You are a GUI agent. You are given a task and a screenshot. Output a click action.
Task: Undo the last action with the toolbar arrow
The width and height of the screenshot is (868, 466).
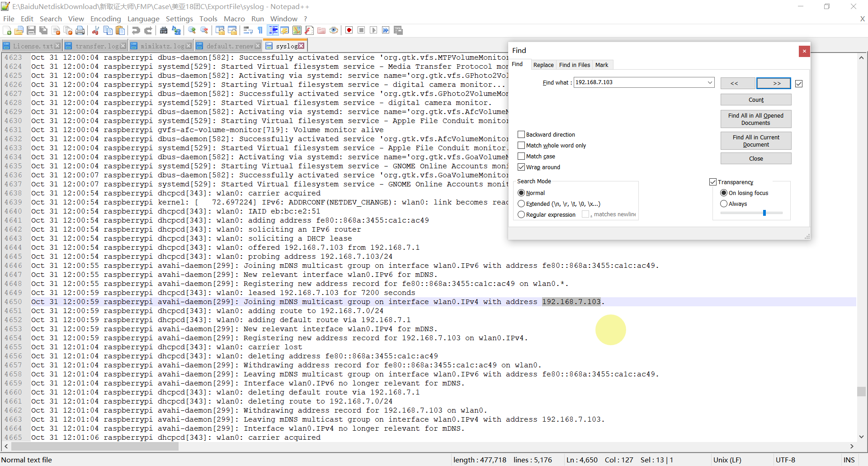136,30
